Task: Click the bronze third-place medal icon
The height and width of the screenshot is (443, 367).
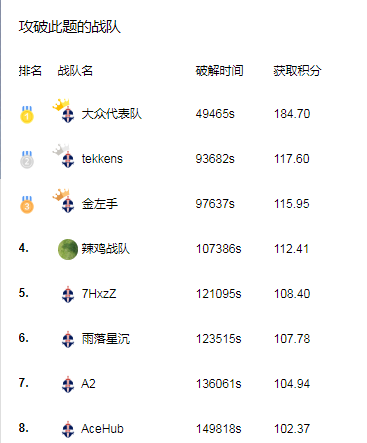Action: [x=27, y=204]
